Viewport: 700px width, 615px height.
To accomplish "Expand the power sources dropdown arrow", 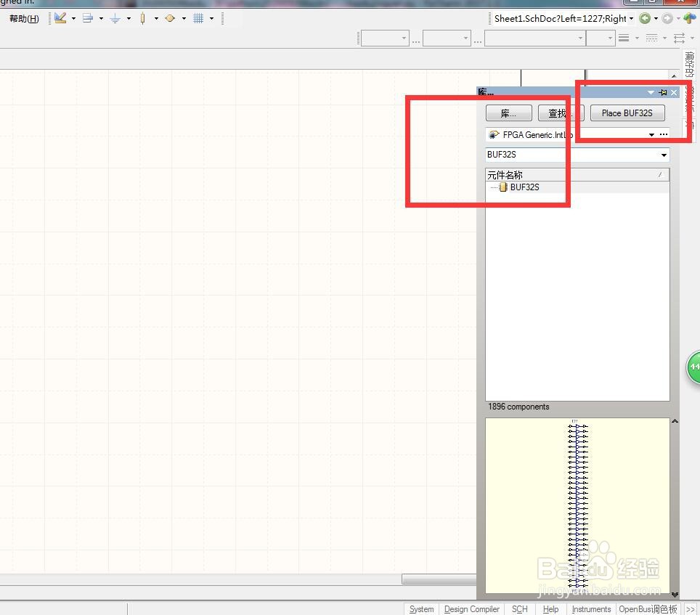I will tap(129, 19).
